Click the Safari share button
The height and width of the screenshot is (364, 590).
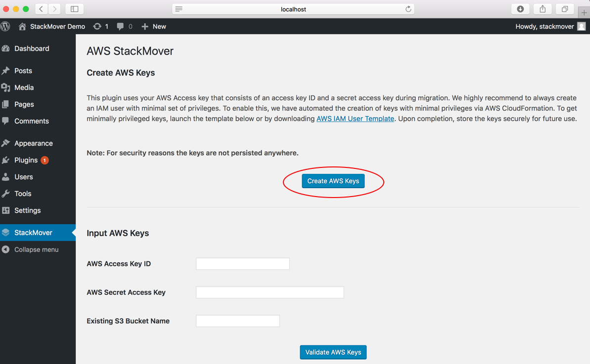coord(543,9)
